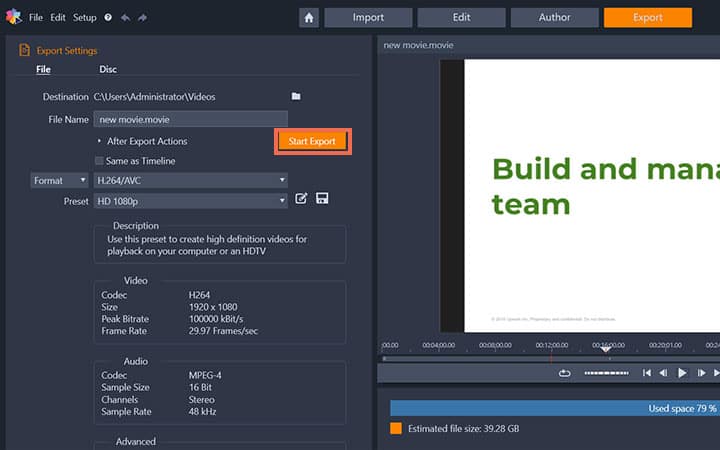Click the undo arrow icon

click(x=125, y=17)
